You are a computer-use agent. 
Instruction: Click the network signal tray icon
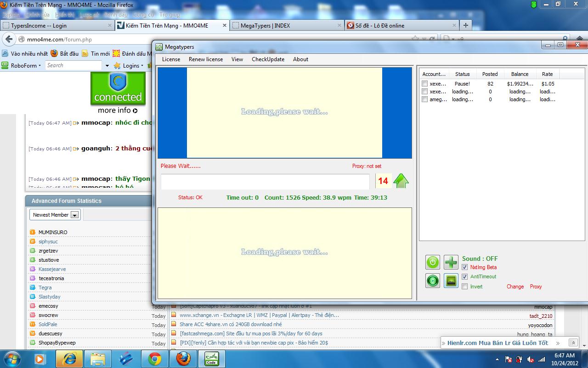pyautogui.click(x=542, y=359)
